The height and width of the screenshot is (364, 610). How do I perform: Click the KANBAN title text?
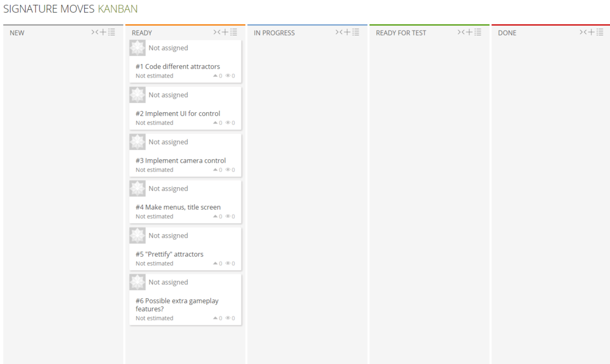point(118,9)
